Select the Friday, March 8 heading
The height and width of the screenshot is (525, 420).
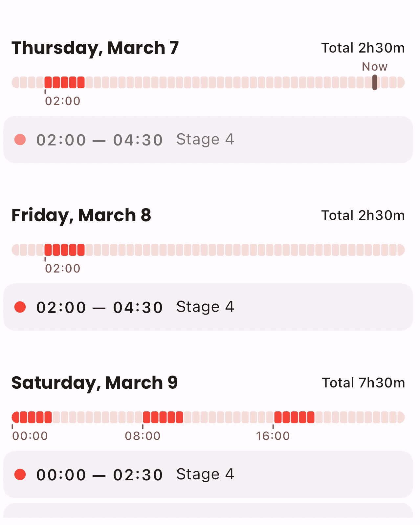point(81,215)
